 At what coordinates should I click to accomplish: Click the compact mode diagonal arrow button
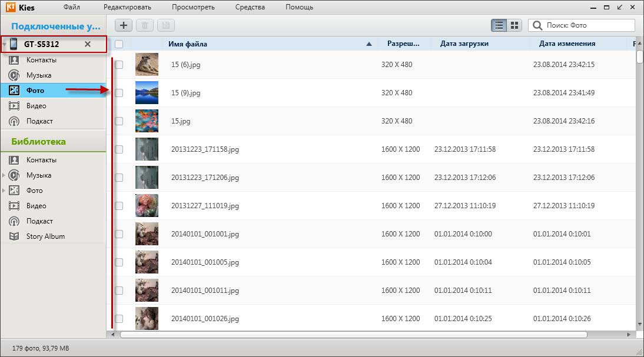(x=619, y=7)
